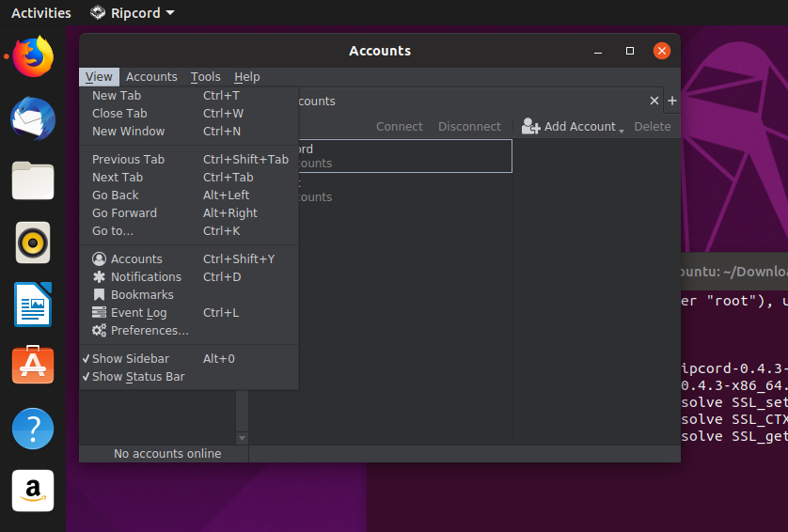The height and width of the screenshot is (532, 788).
Task: Launch Thunderbird mail from the dock
Action: [x=33, y=118]
